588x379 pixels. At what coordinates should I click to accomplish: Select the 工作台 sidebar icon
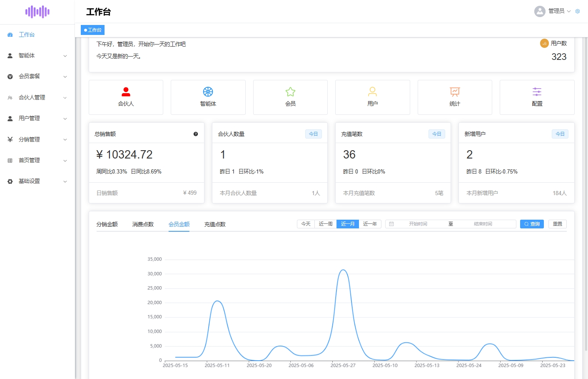pyautogui.click(x=10, y=35)
